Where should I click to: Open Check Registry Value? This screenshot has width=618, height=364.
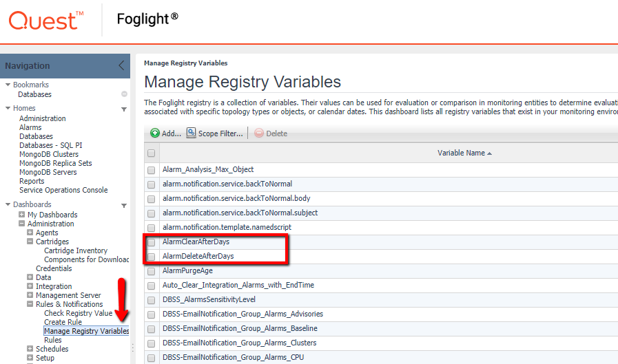click(x=79, y=313)
